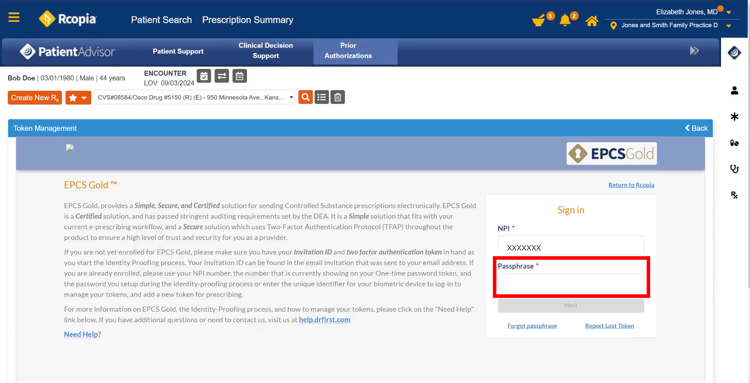Open the bell alerts icon
Screen dimensions: 750x383
tap(565, 21)
